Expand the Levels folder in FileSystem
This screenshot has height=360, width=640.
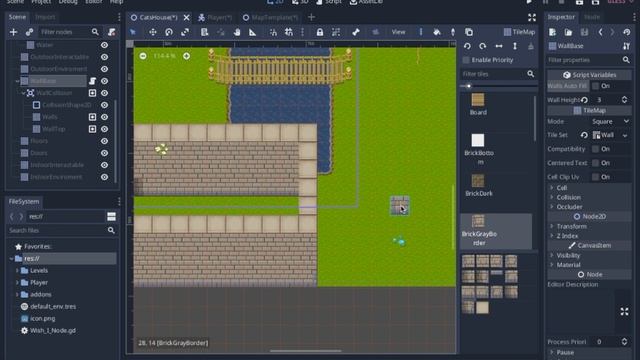coord(17,270)
